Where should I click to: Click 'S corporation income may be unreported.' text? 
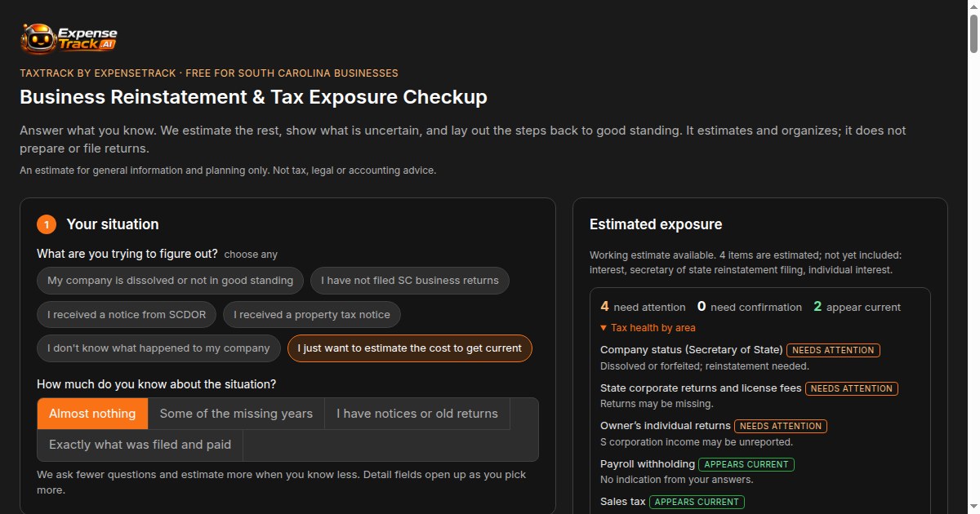697,442
